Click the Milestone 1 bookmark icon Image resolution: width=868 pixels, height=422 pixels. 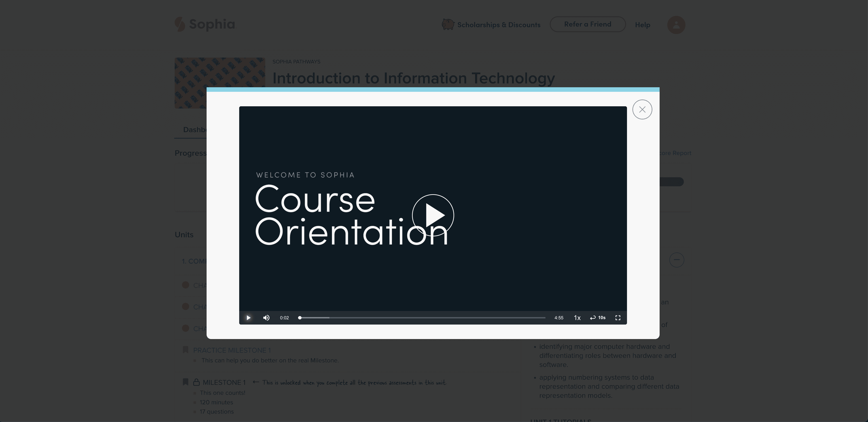point(185,382)
